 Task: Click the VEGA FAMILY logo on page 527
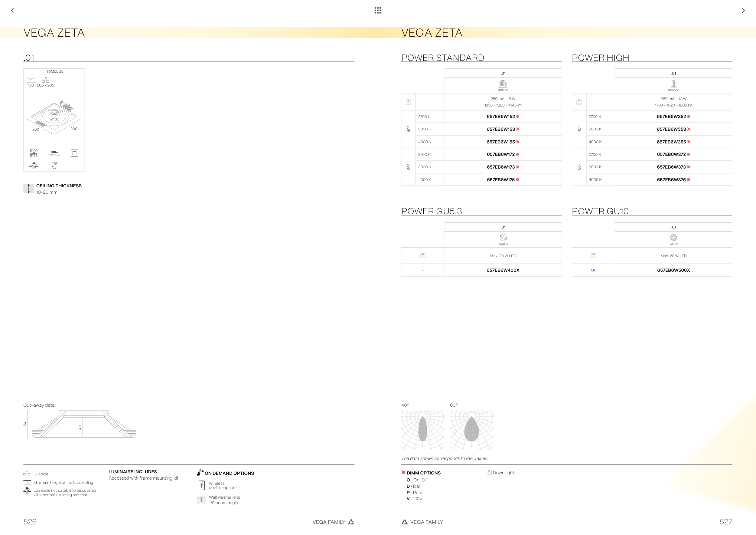[405, 522]
